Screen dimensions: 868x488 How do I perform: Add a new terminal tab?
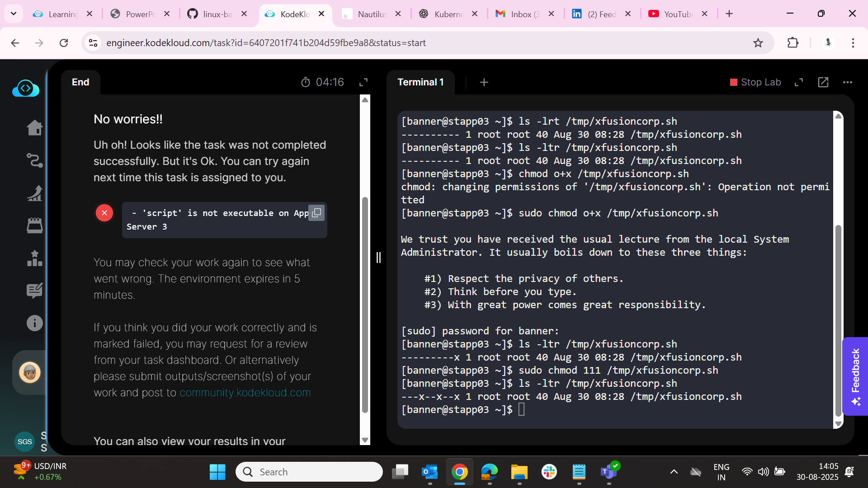tap(484, 82)
